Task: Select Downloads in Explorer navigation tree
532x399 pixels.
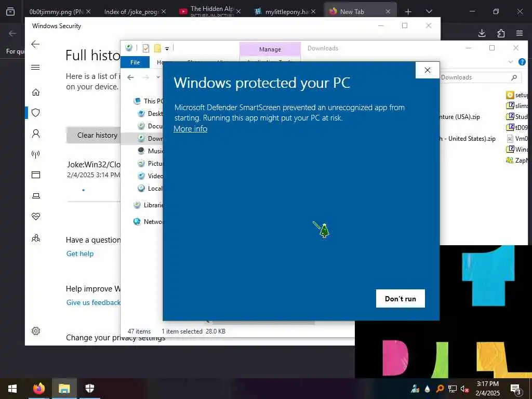Action: tap(150, 138)
